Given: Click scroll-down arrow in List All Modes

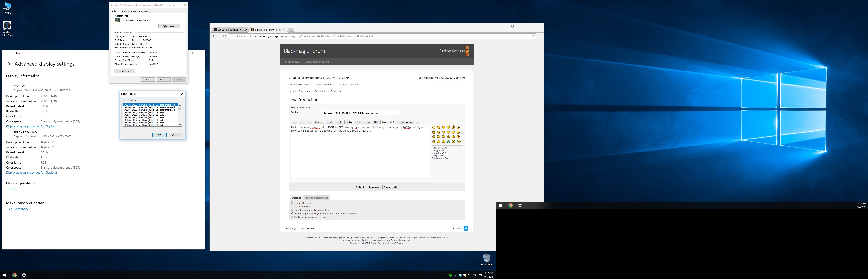Looking at the screenshot, I should point(180,125).
